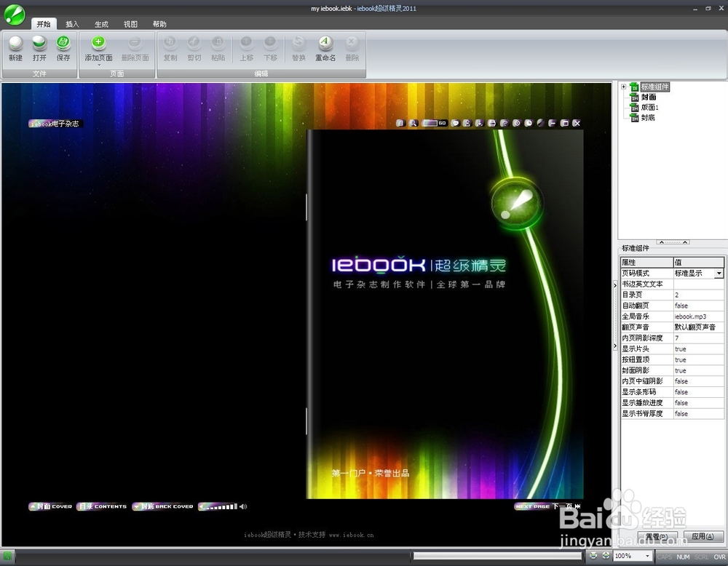Image resolution: width=728 pixels, height=566 pixels.
Task: Expand the 标准组件 tree node
Action: [x=624, y=87]
